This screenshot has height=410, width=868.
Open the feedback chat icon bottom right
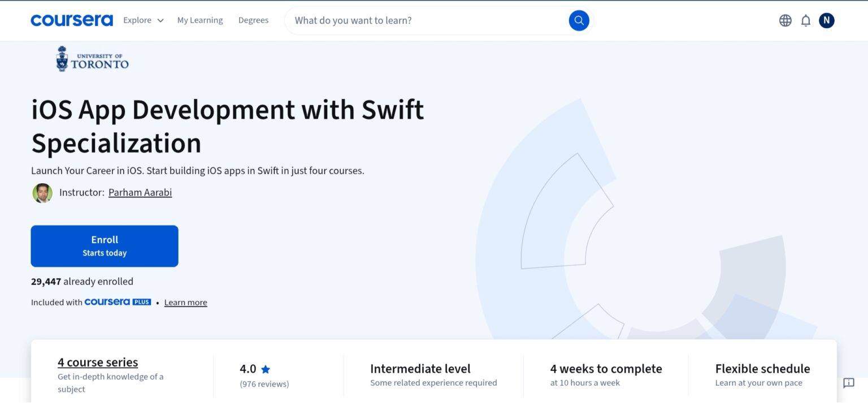[x=848, y=382]
